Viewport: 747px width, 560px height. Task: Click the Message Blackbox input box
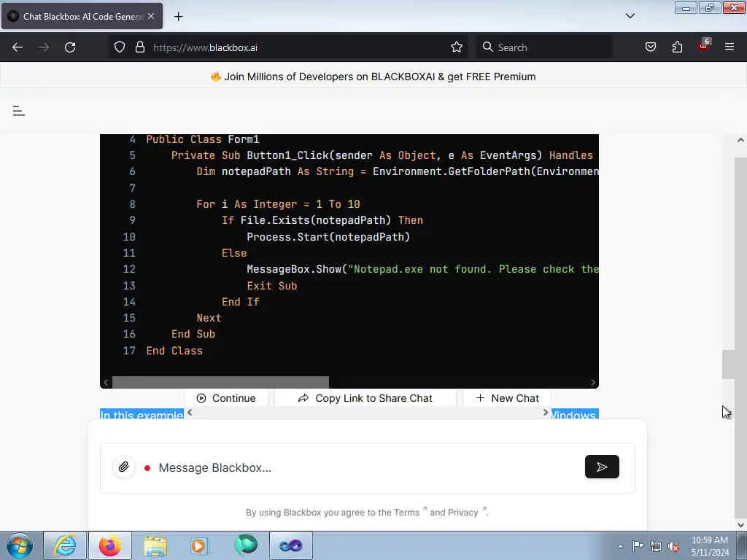coord(367,467)
